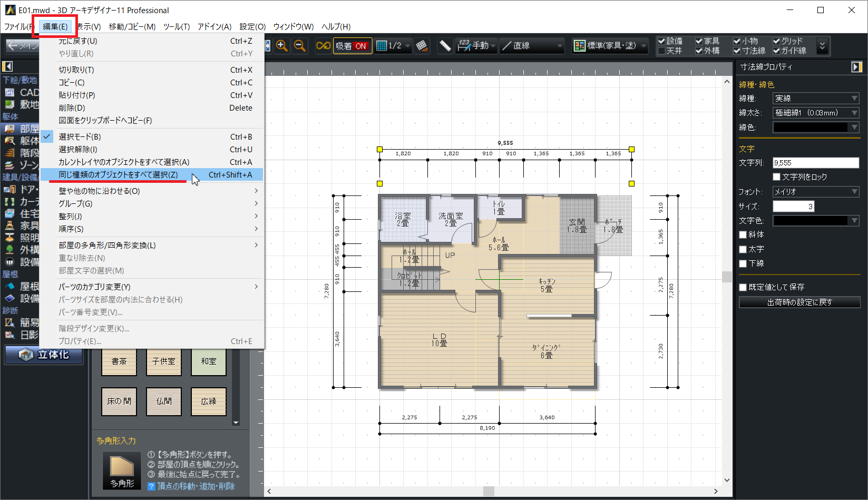868x500 pixels.
Task: Click the grid pattern edit icon
Action: coord(421,46)
